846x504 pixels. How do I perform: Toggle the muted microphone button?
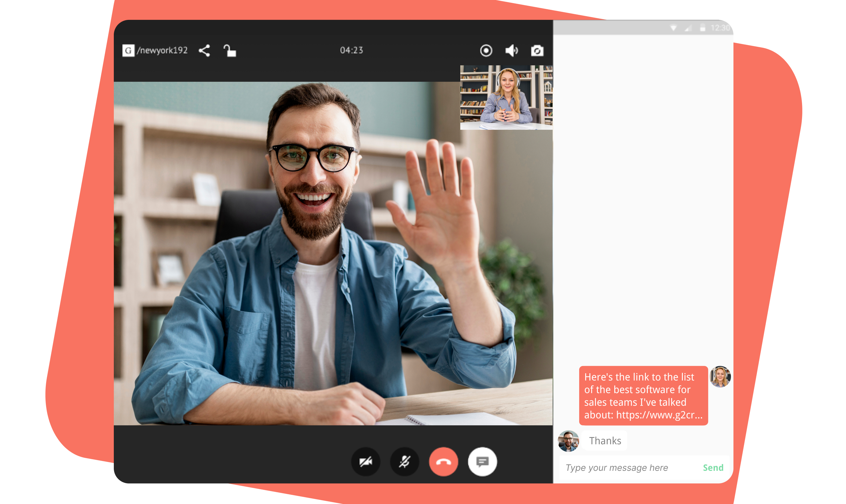[x=404, y=462]
